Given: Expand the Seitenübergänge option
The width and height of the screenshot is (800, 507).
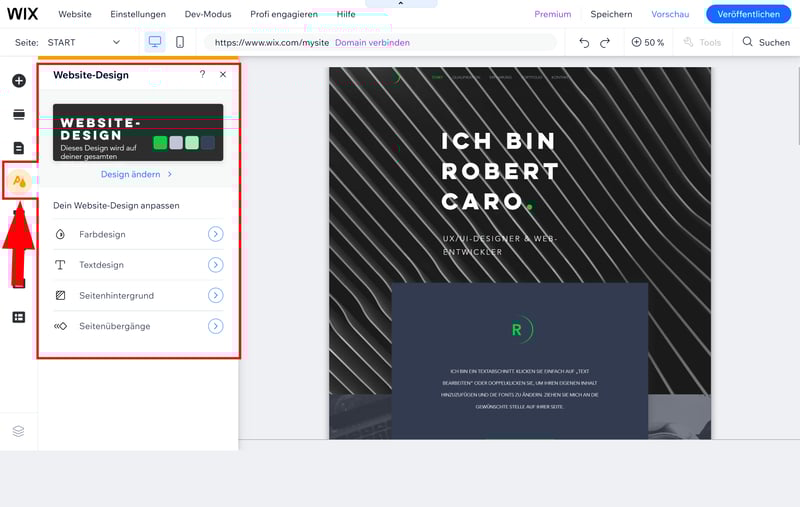Looking at the screenshot, I should [215, 326].
